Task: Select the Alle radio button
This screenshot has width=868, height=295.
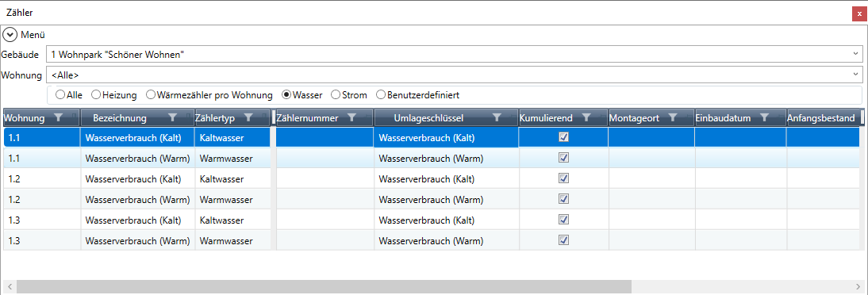Action: (60, 95)
